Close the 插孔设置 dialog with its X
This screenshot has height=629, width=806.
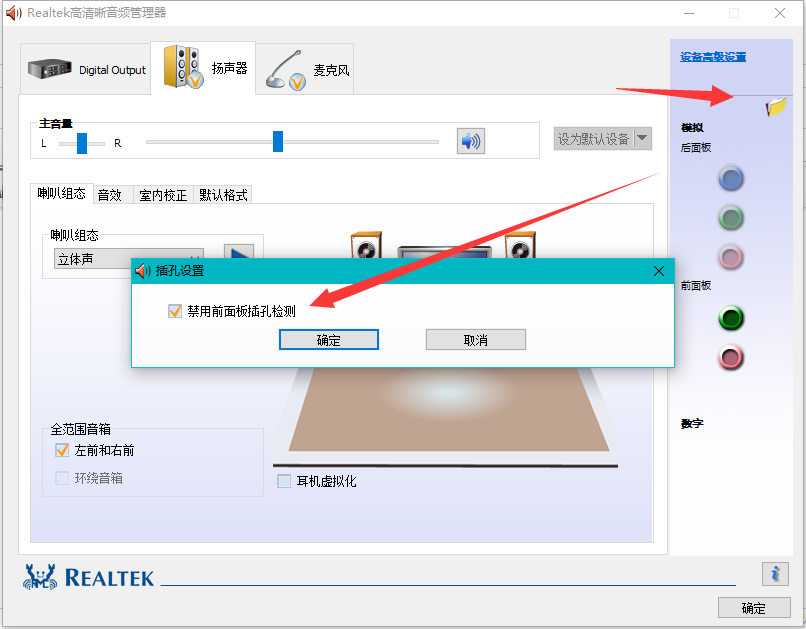658,271
